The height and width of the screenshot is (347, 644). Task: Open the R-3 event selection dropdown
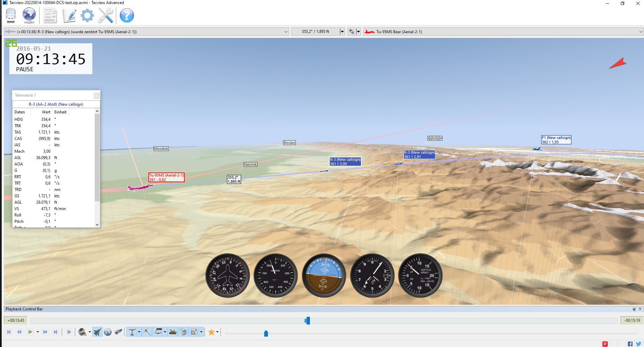click(x=146, y=32)
